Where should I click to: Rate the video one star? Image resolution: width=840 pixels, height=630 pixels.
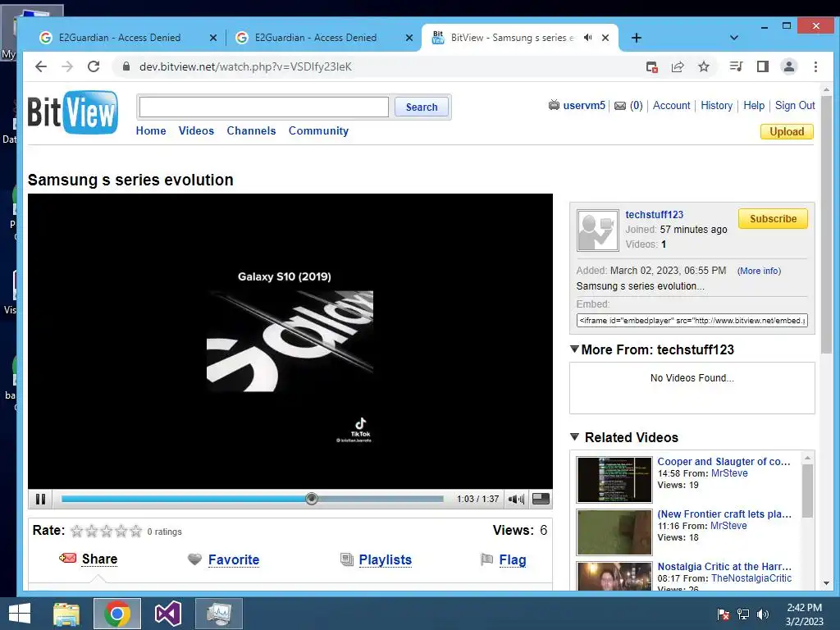click(x=76, y=531)
